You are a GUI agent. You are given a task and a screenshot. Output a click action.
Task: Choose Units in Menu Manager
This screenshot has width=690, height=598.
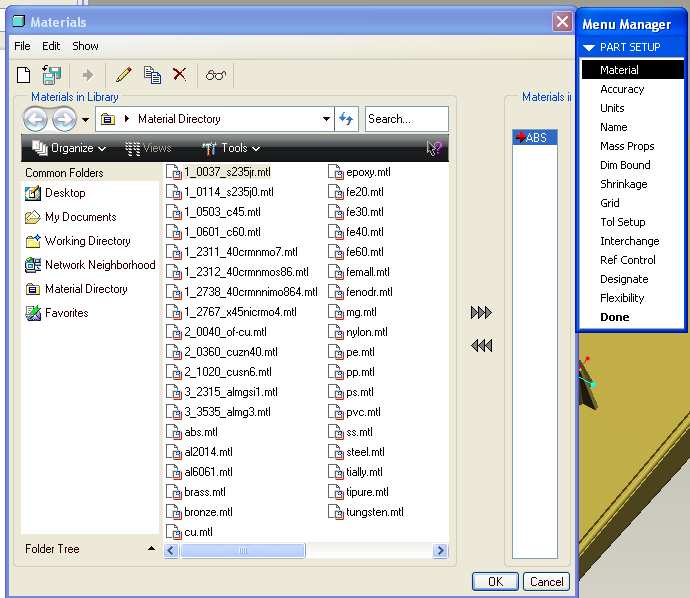tap(612, 108)
